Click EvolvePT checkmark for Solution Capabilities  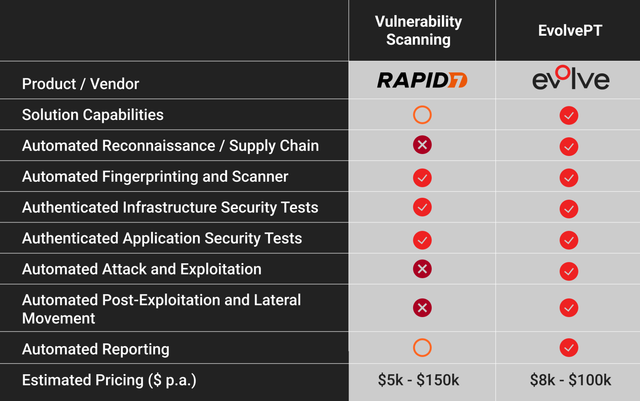pos(569,115)
